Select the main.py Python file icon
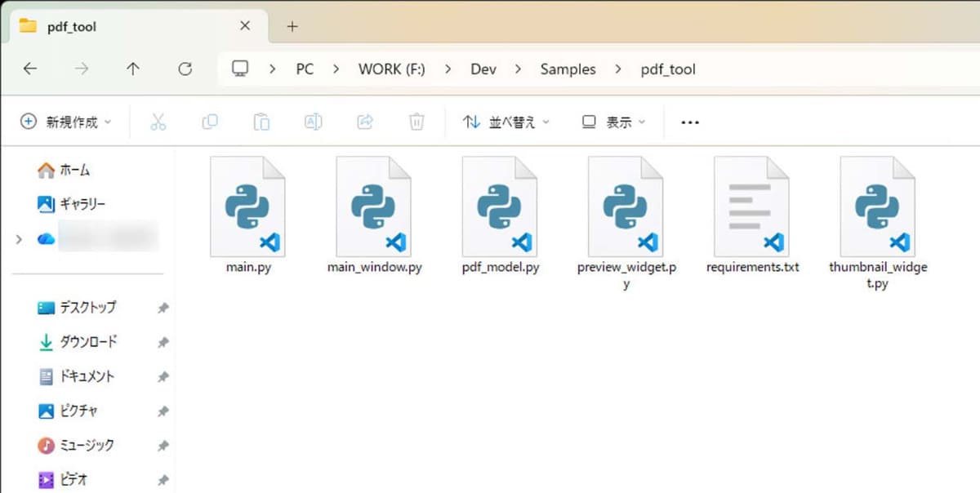The height and width of the screenshot is (493, 980). coord(248,207)
